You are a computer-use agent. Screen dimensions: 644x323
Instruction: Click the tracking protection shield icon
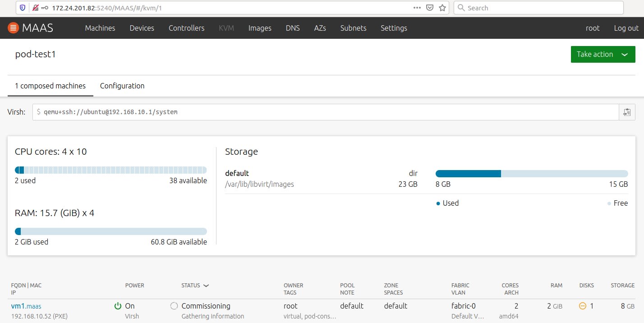[23, 8]
